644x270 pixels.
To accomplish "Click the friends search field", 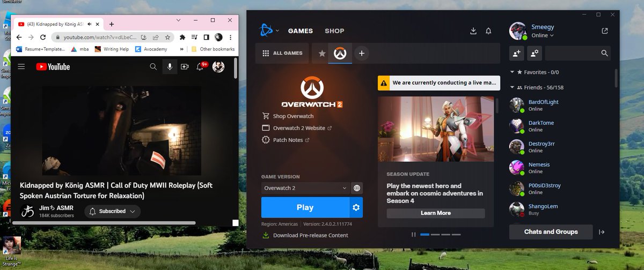I will pyautogui.click(x=577, y=53).
